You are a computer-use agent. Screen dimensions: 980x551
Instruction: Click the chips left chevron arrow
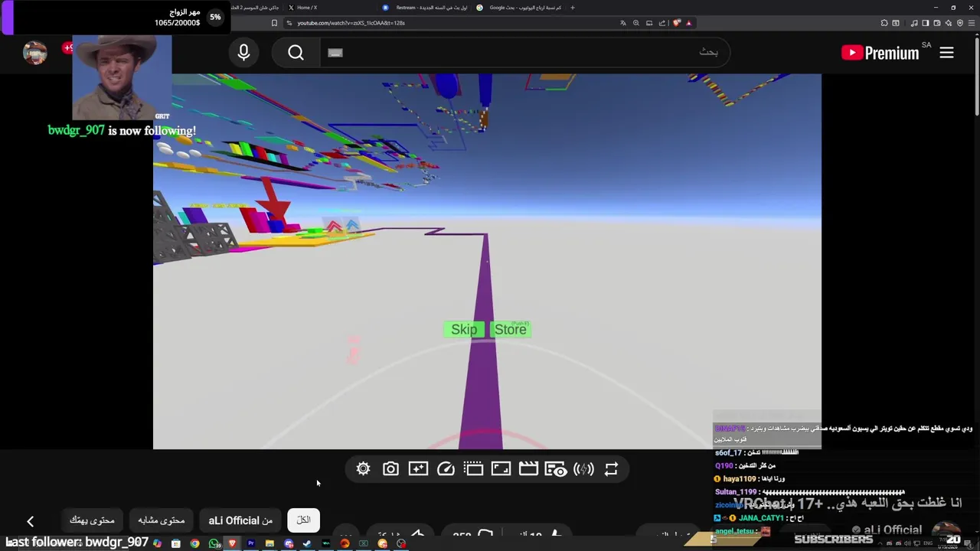pyautogui.click(x=31, y=521)
